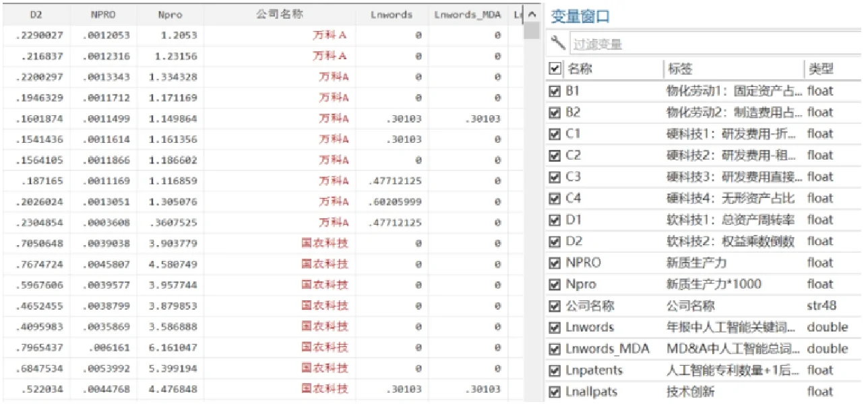Select label 软科技2：权益乘数倒数
868x404 pixels.
(x=730, y=242)
